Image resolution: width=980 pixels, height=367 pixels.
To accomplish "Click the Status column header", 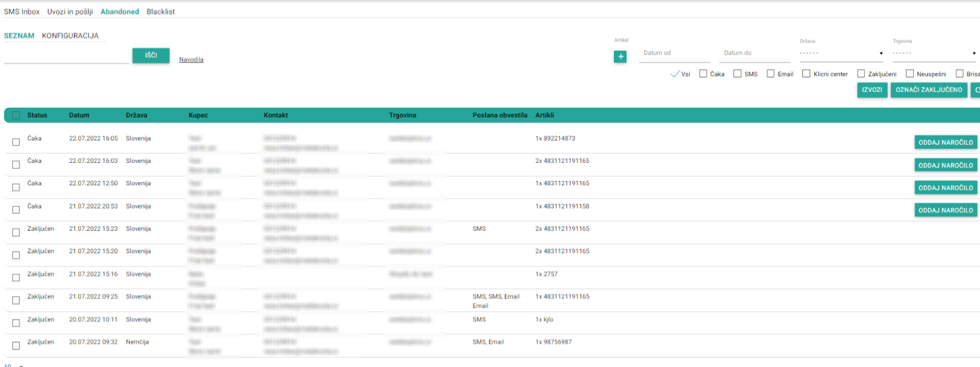I will [37, 115].
